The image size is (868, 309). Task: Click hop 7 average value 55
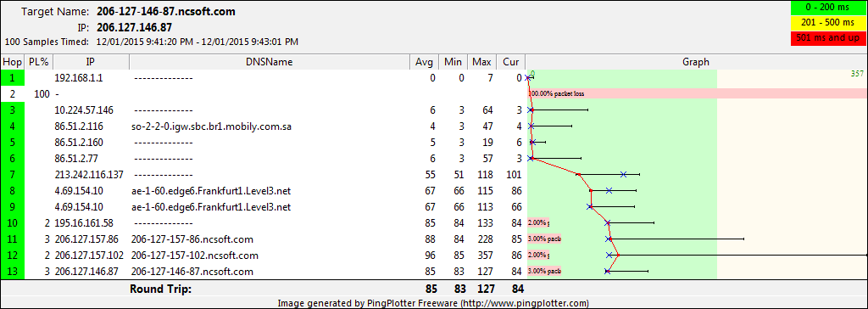coord(431,175)
